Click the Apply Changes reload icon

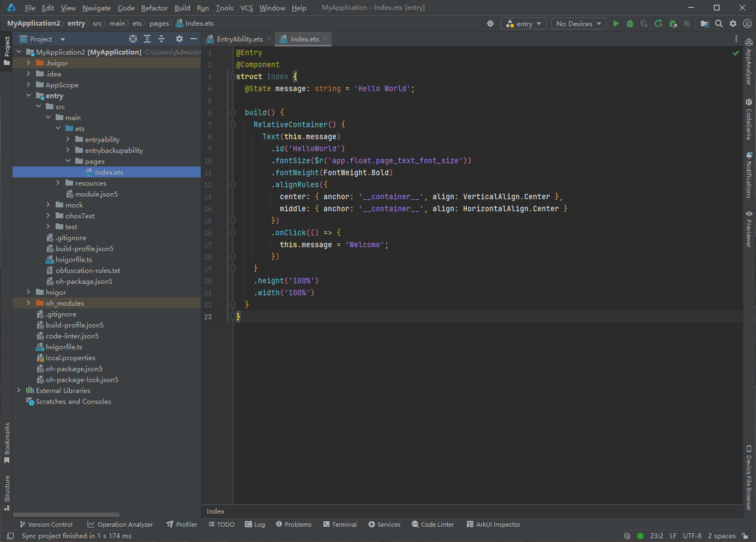pos(658,23)
